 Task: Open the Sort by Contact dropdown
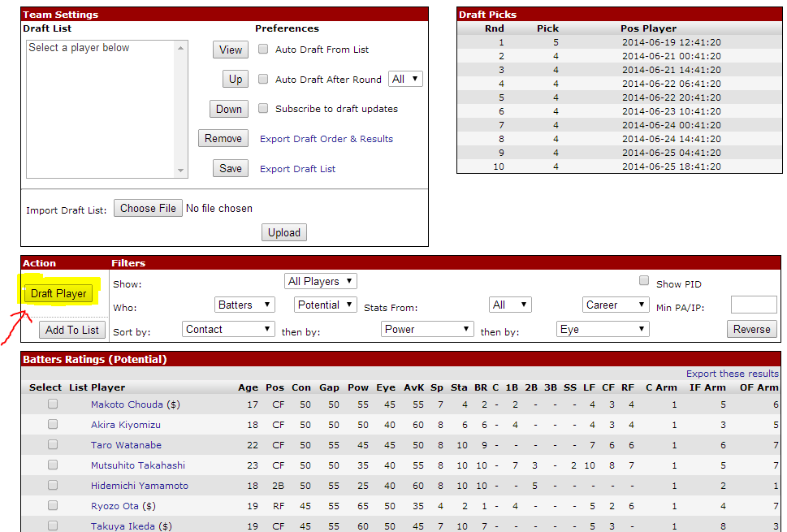tap(228, 329)
